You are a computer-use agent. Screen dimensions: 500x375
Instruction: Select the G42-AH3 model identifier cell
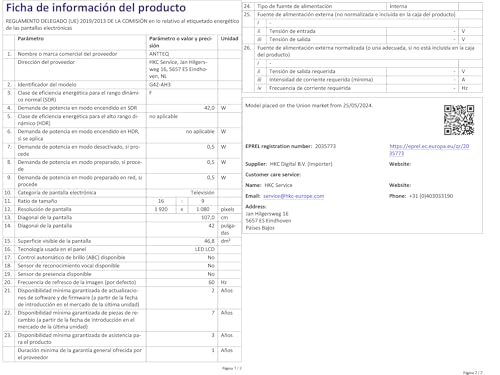182,85
